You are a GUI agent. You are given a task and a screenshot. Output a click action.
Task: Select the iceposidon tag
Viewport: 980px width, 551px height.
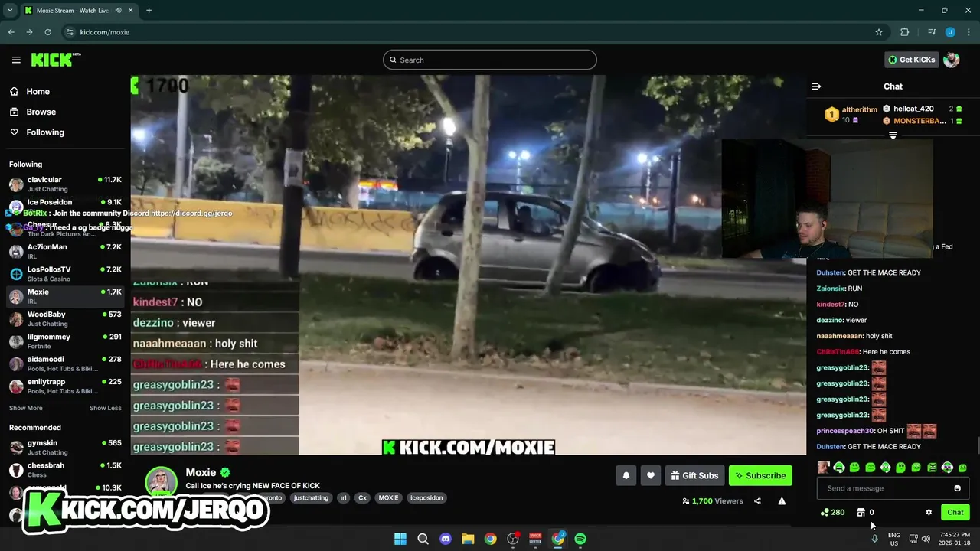click(426, 497)
